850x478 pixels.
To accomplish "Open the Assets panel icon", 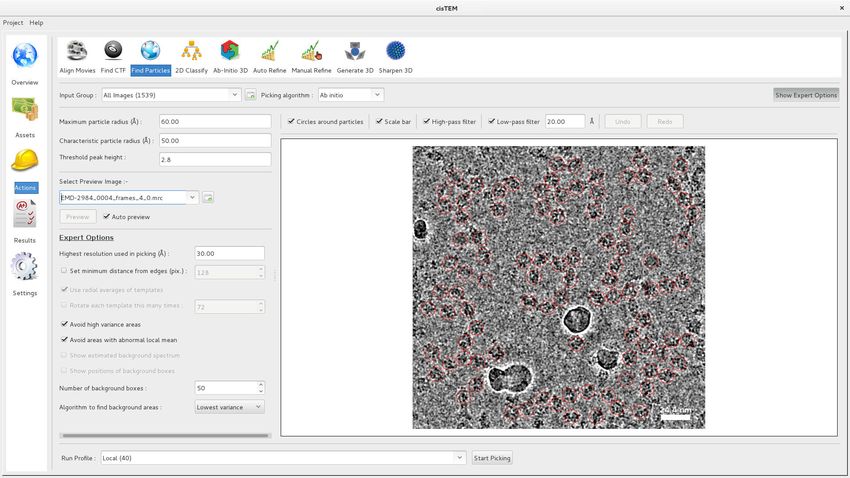I will [x=25, y=109].
